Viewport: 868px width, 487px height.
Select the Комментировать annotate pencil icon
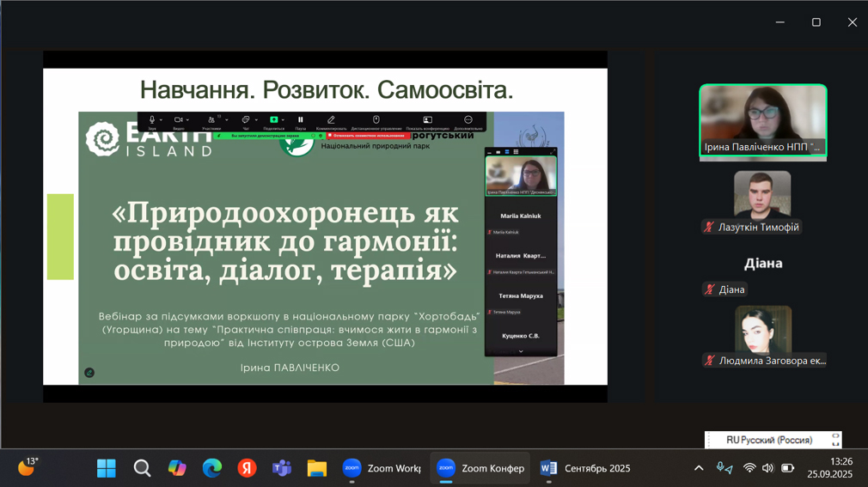(331, 121)
